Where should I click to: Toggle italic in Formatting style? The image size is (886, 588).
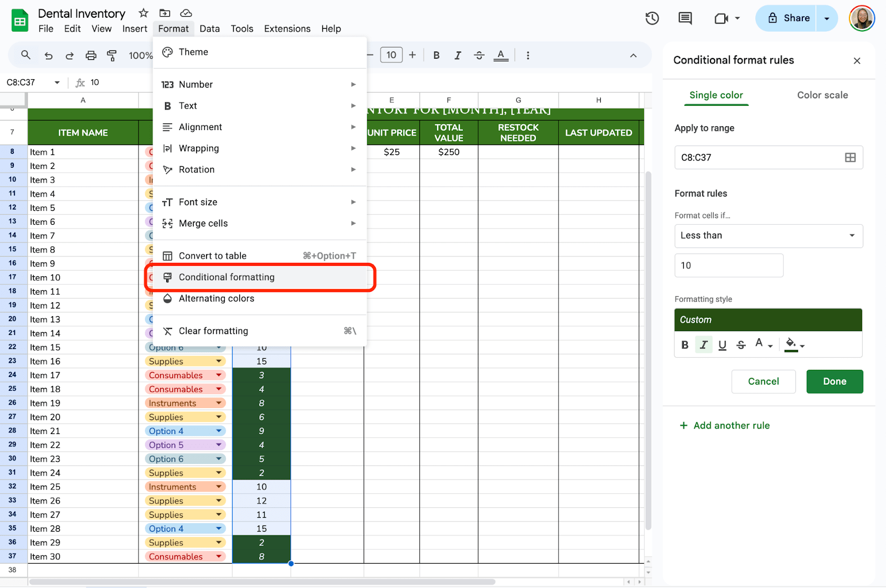[x=703, y=344]
